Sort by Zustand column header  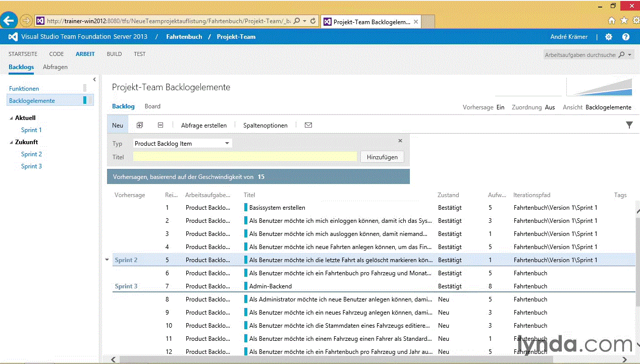point(449,195)
